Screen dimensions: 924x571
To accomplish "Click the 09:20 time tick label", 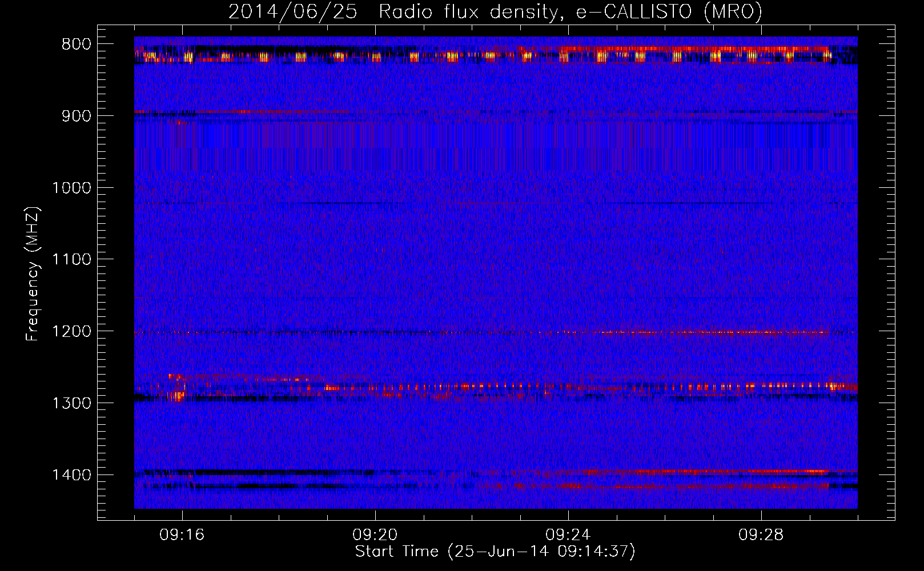I will 375,535.
